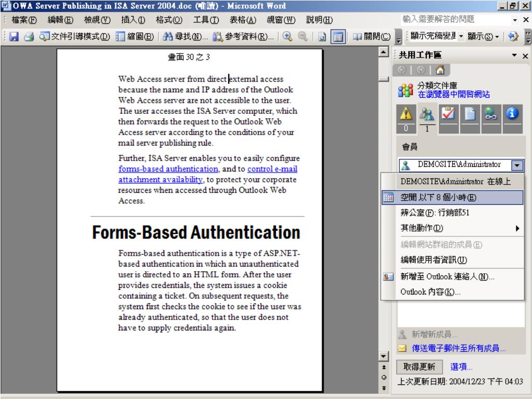This screenshot has height=399, width=532.
Task: Open 工具 menu
Action: point(206,20)
